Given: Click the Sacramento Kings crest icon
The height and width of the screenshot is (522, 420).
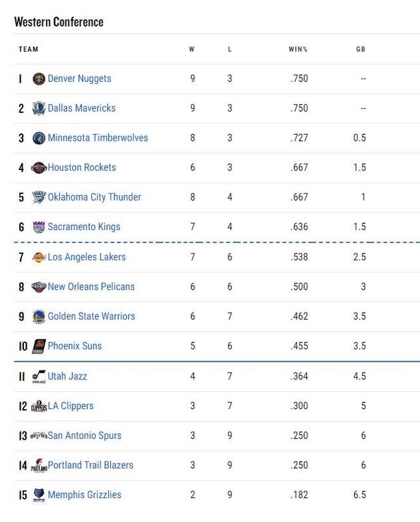Looking at the screenshot, I should point(39,227).
